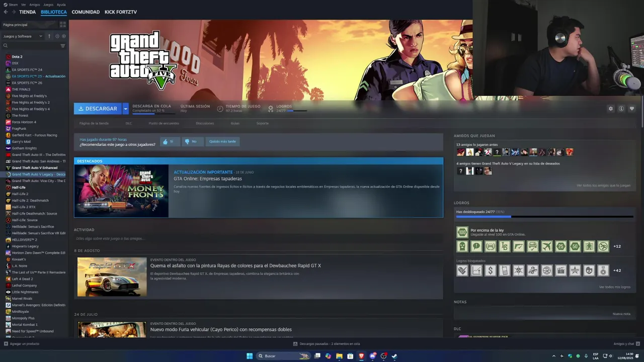Viewport: 644px width, 362px height.
Task: Go to the TIENDA tab
Action: click(x=28, y=12)
